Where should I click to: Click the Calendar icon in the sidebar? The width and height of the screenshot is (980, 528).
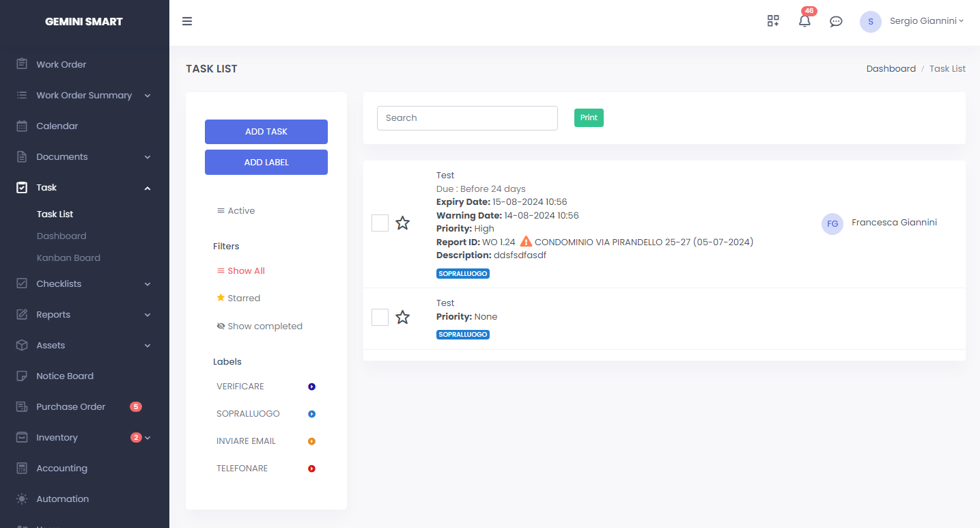pos(22,126)
